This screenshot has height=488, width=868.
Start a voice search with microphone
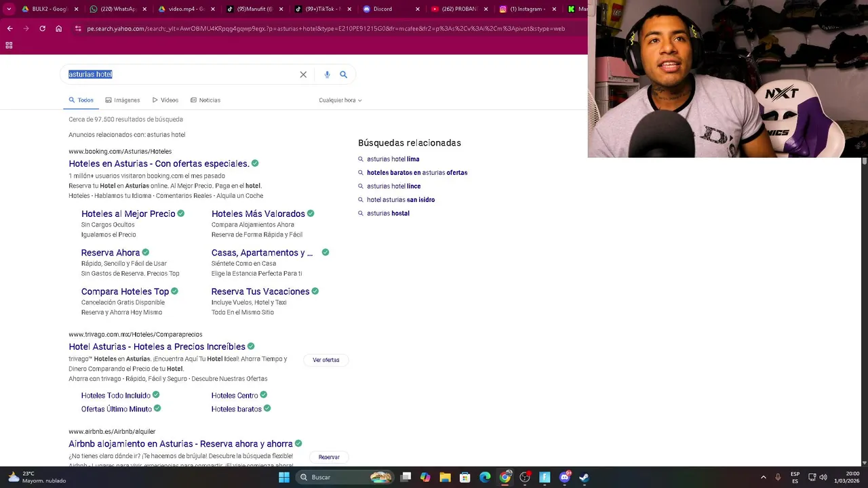(x=327, y=75)
